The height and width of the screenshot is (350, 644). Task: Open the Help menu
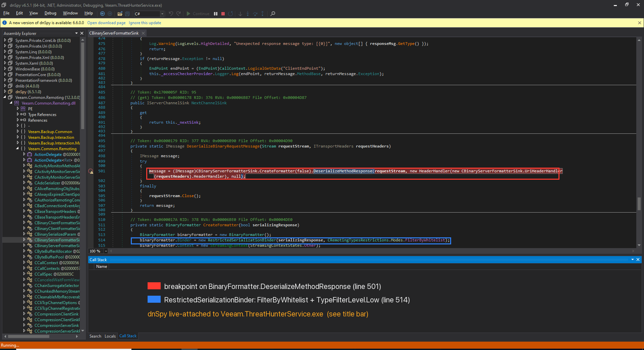click(89, 13)
